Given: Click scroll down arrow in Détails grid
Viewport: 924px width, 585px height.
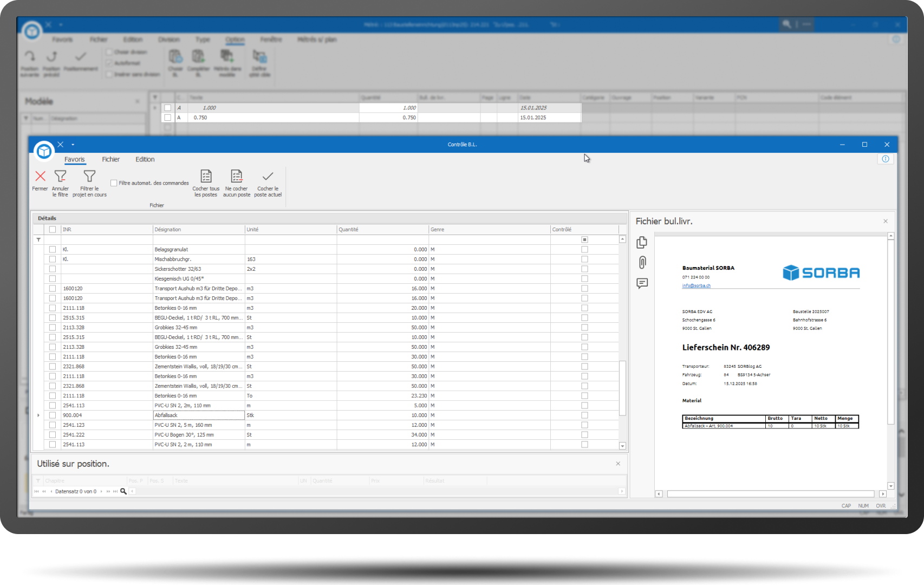Looking at the screenshot, I should pyautogui.click(x=622, y=446).
